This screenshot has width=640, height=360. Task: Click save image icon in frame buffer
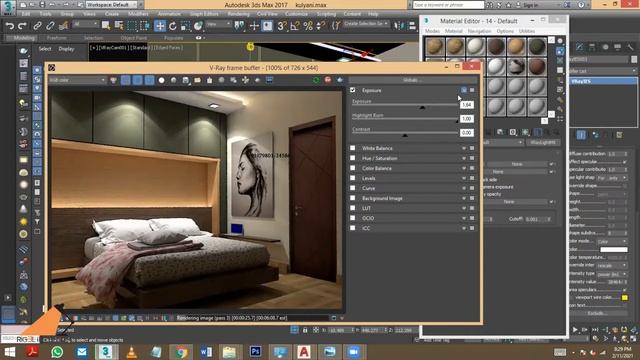[x=186, y=80]
